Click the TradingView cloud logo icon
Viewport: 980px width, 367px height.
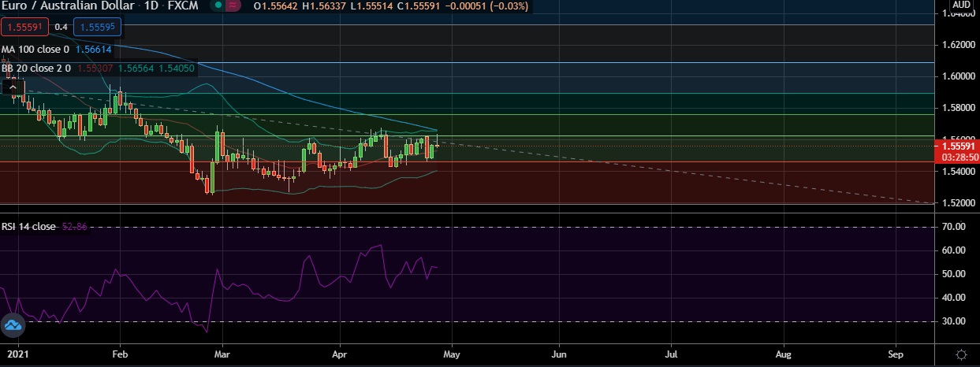point(13,325)
